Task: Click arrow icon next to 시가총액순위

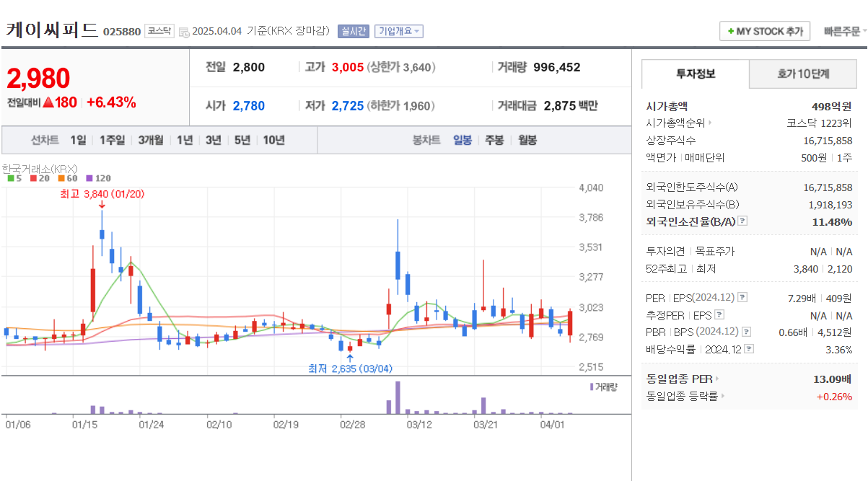Action: tap(710, 123)
